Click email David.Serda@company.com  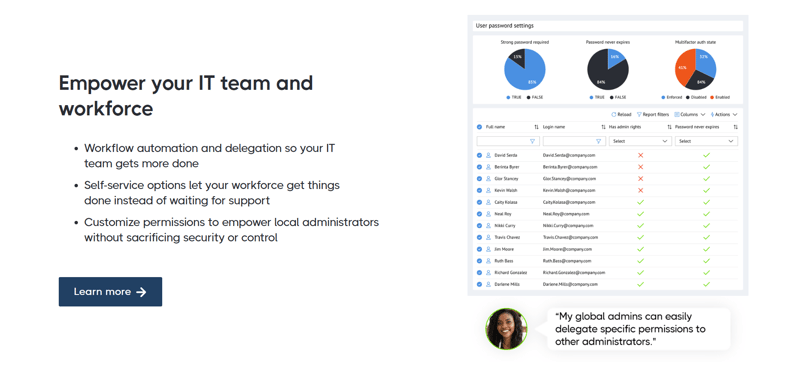pos(569,155)
